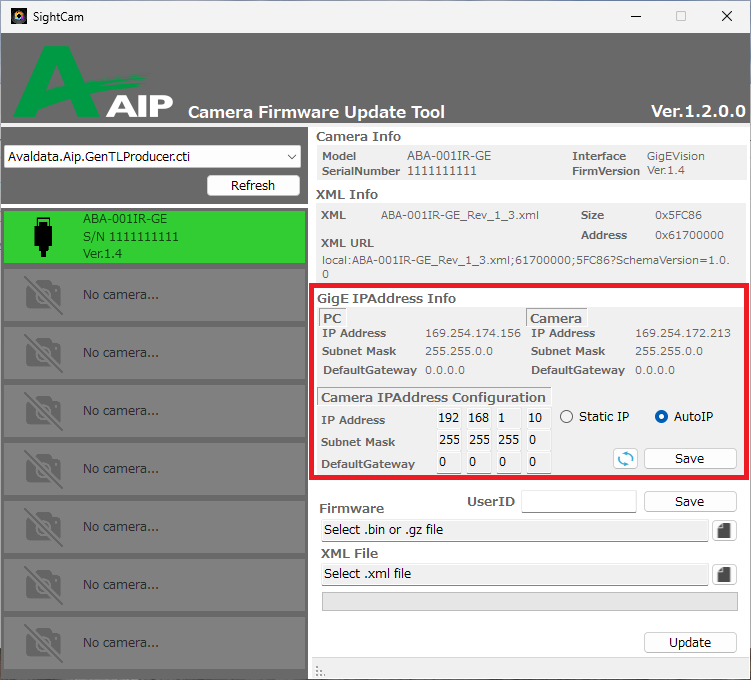This screenshot has height=680, width=751.
Task: Click the DefaultGateway last octet field
Action: pos(538,462)
